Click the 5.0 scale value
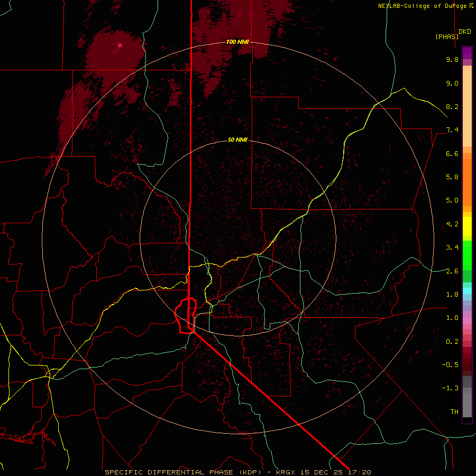476x476 pixels. (452, 200)
